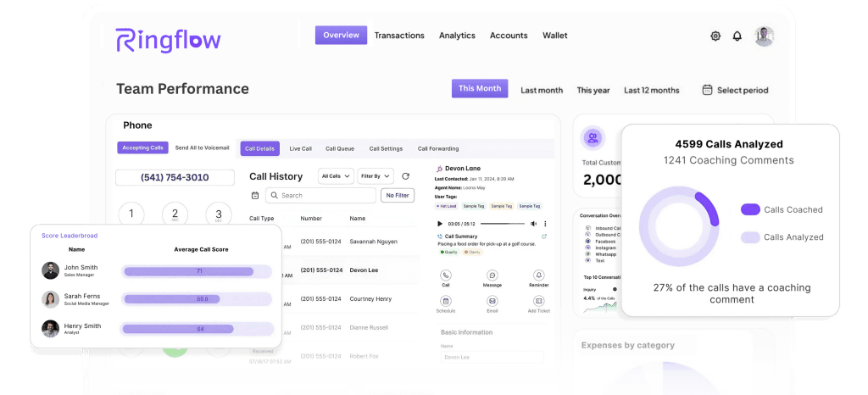868x395 pixels.
Task: Open the Filter By dropdown
Action: 376,176
